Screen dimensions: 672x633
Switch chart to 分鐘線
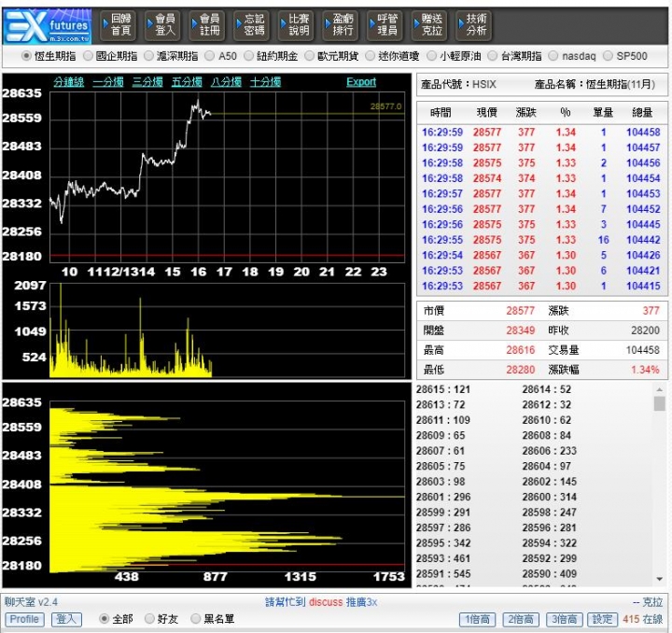coord(69,82)
